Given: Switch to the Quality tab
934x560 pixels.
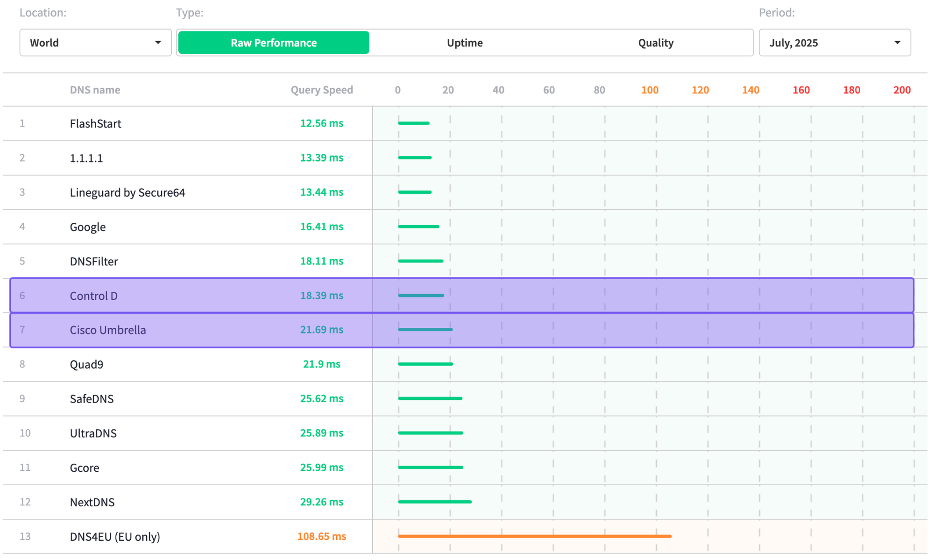Looking at the screenshot, I should [x=656, y=43].
